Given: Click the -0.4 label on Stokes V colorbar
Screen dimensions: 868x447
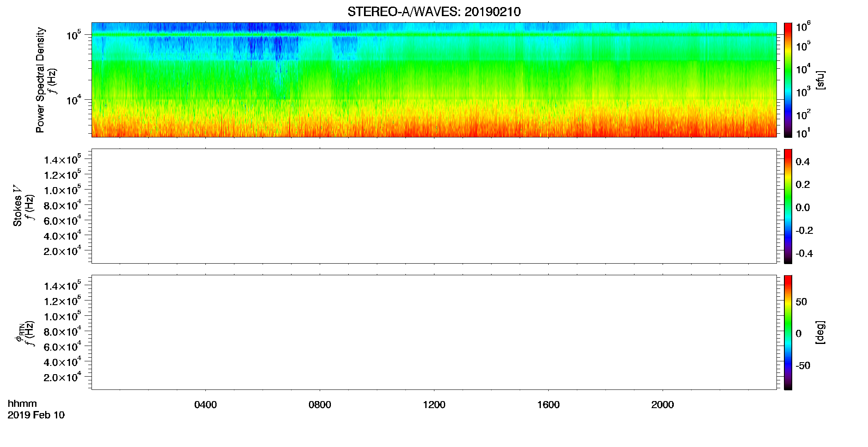Looking at the screenshot, I should (804, 253).
